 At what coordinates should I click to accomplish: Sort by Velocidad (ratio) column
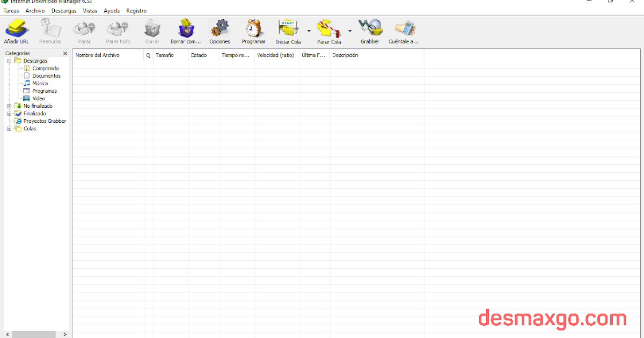point(277,55)
